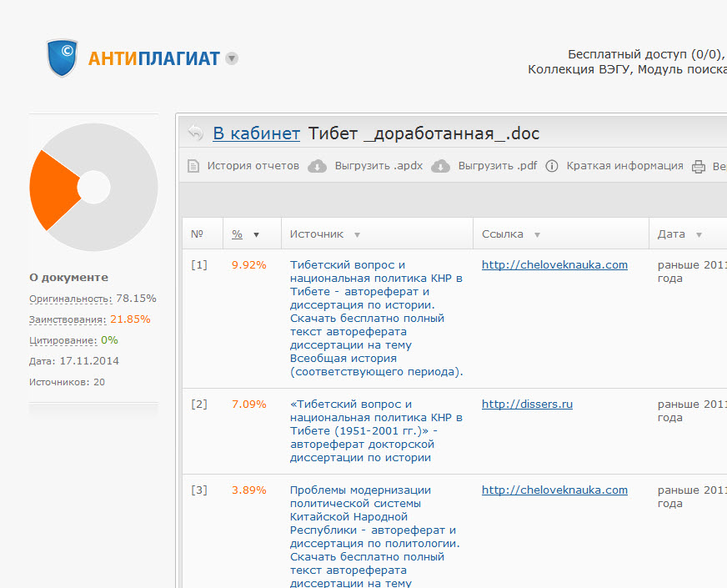Viewport: 727px width, 588px height.
Task: Open source 3 title Проблемы модернизации политической системы
Action: point(375,536)
